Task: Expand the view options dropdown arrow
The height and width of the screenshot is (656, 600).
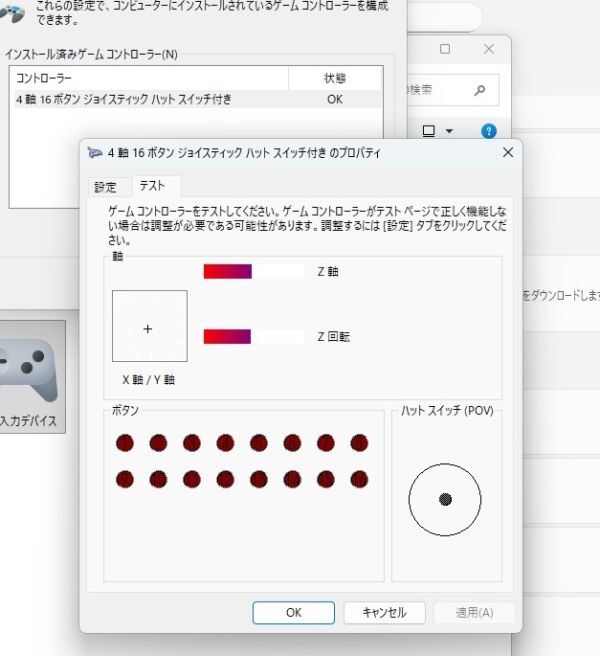Action: (x=449, y=131)
